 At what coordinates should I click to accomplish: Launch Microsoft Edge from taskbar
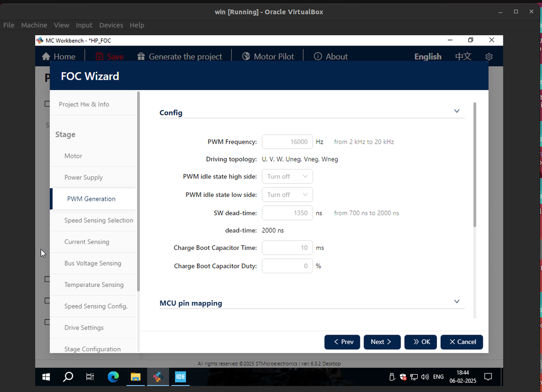click(113, 377)
